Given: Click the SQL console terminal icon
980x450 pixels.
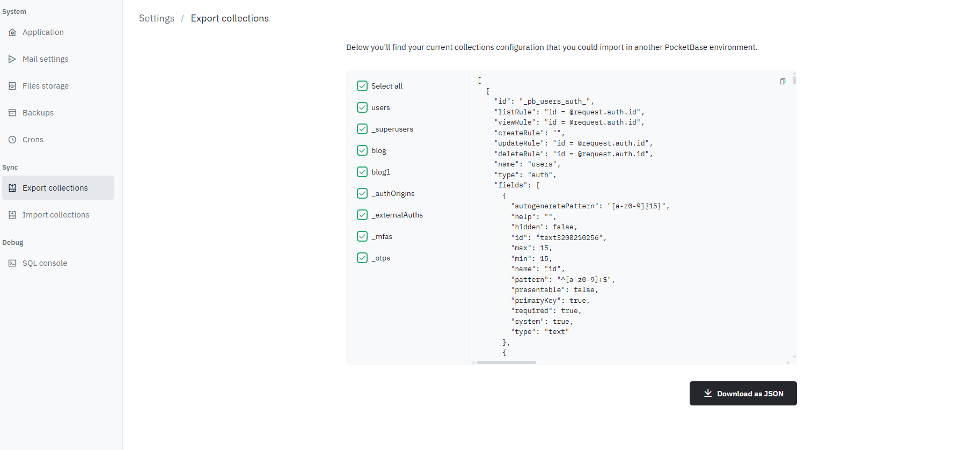Looking at the screenshot, I should pos(12,263).
